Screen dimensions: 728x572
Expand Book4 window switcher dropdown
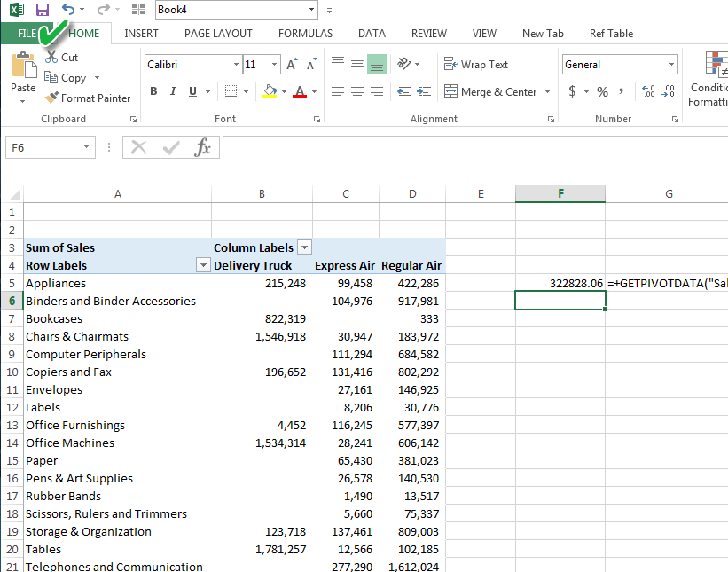click(311, 9)
